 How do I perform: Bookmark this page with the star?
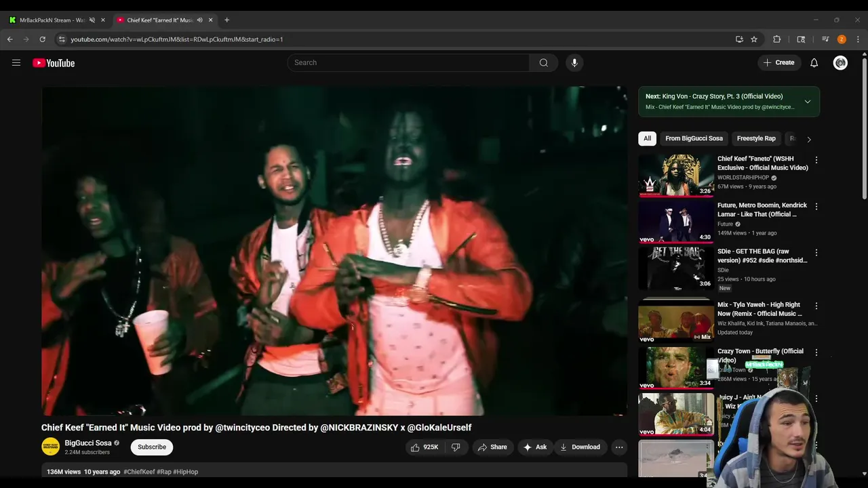pyautogui.click(x=754, y=39)
